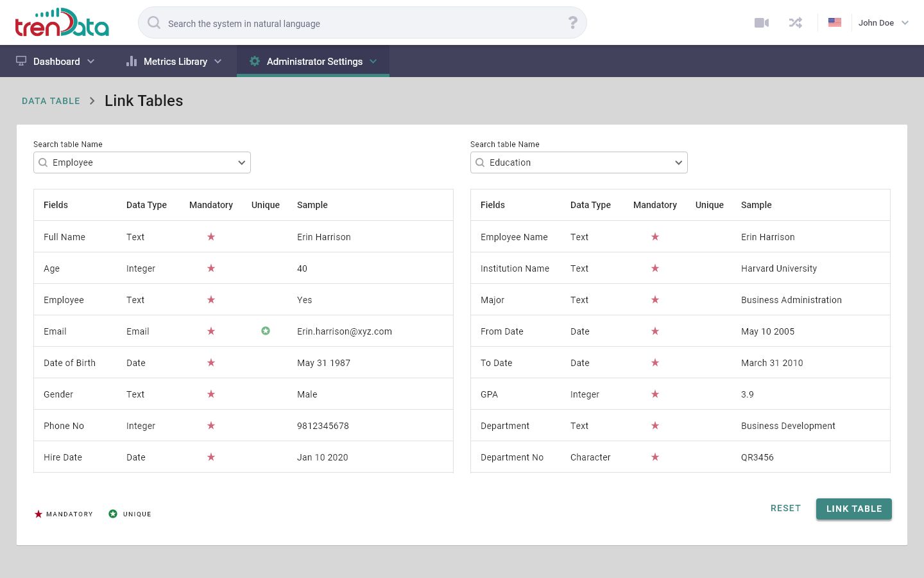Expand the John Doe user menu
The image size is (924, 578).
coord(884,23)
